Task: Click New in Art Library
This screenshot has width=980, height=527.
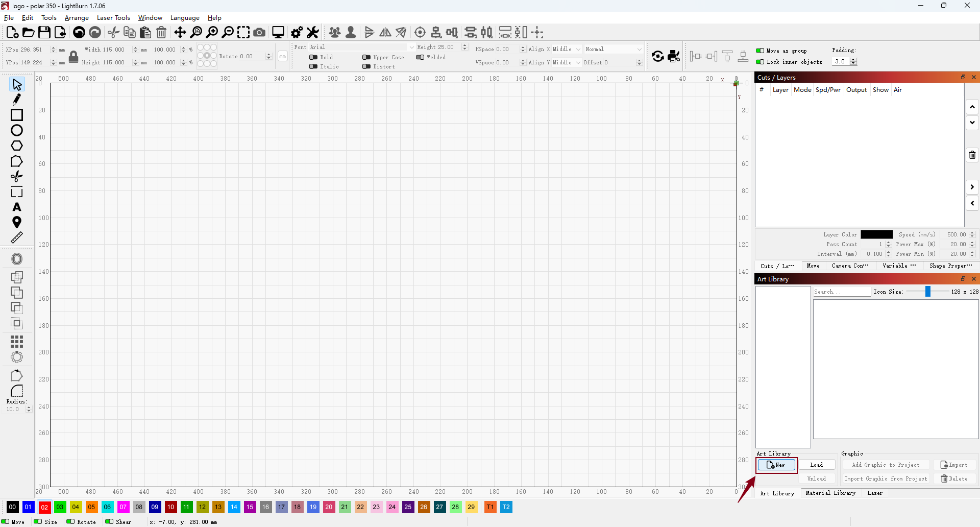Action: (776, 465)
